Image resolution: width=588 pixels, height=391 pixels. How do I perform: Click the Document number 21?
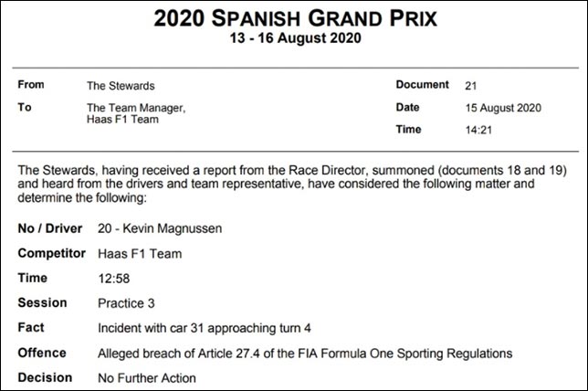click(471, 86)
